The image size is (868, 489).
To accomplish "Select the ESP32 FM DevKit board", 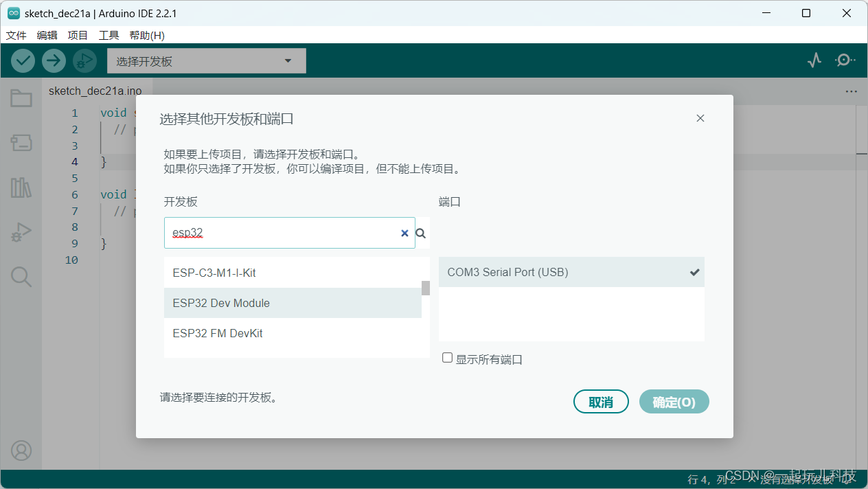I will click(x=293, y=333).
